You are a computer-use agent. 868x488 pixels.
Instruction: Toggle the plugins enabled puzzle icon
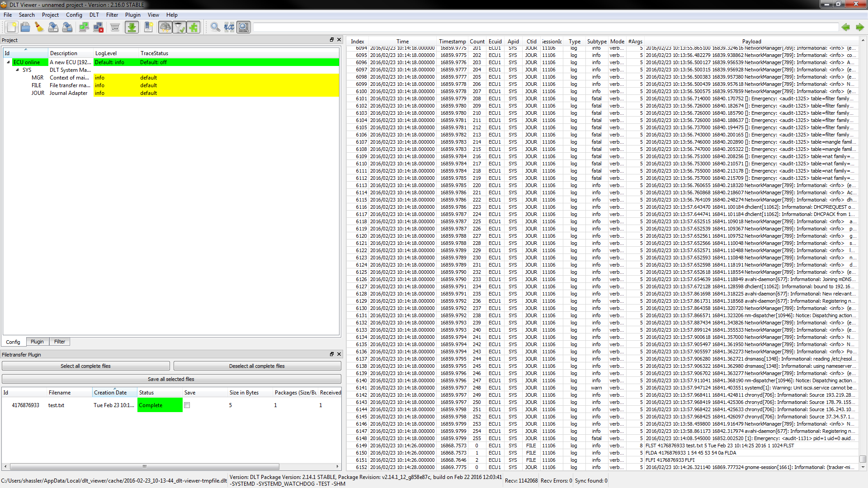click(x=193, y=28)
